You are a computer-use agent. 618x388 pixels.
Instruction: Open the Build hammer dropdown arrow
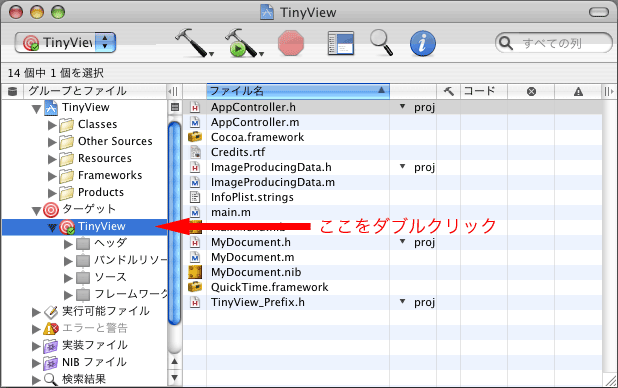coord(211,54)
